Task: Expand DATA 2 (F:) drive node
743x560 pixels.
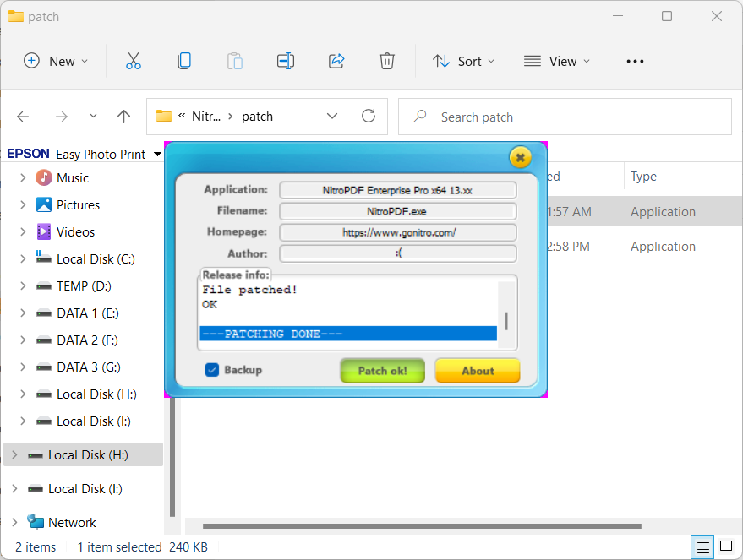Action: point(23,340)
